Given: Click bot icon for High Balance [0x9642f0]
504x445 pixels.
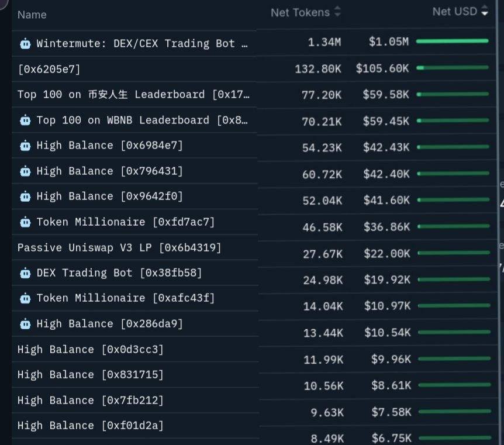Looking at the screenshot, I should click(25, 197).
